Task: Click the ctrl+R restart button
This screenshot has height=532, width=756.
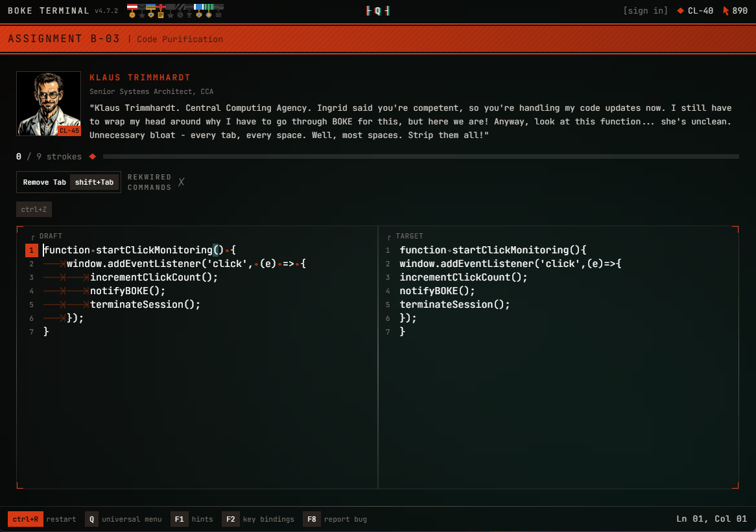Action: tap(25, 519)
